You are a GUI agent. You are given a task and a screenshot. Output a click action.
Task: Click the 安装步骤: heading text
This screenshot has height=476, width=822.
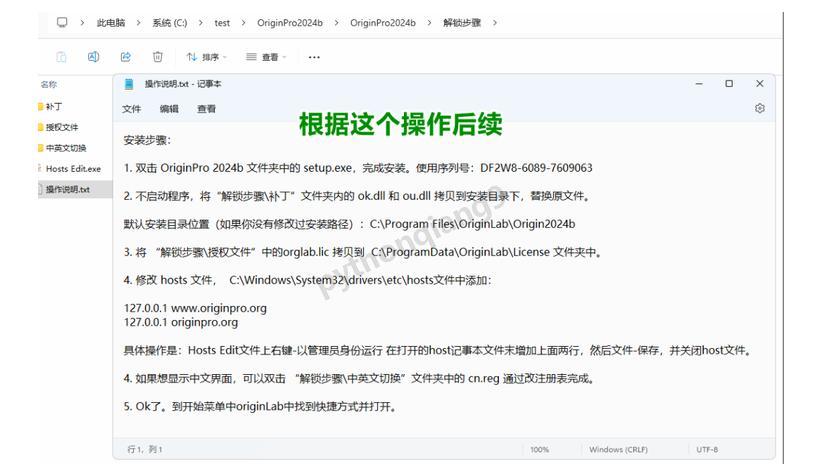click(147, 140)
